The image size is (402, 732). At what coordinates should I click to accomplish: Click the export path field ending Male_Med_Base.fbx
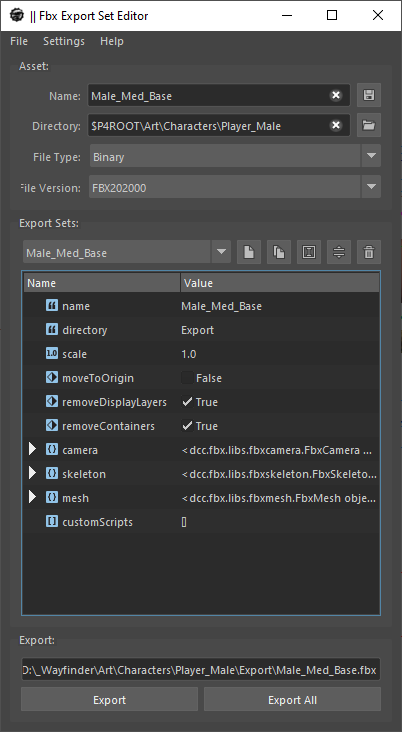[x=201, y=670]
